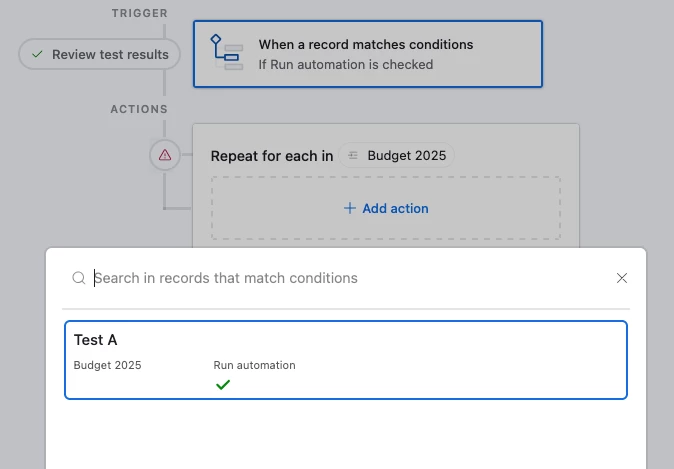Image resolution: width=674 pixels, height=469 pixels.
Task: Select the 'When a record matches conditions' trigger
Action: 367,54
